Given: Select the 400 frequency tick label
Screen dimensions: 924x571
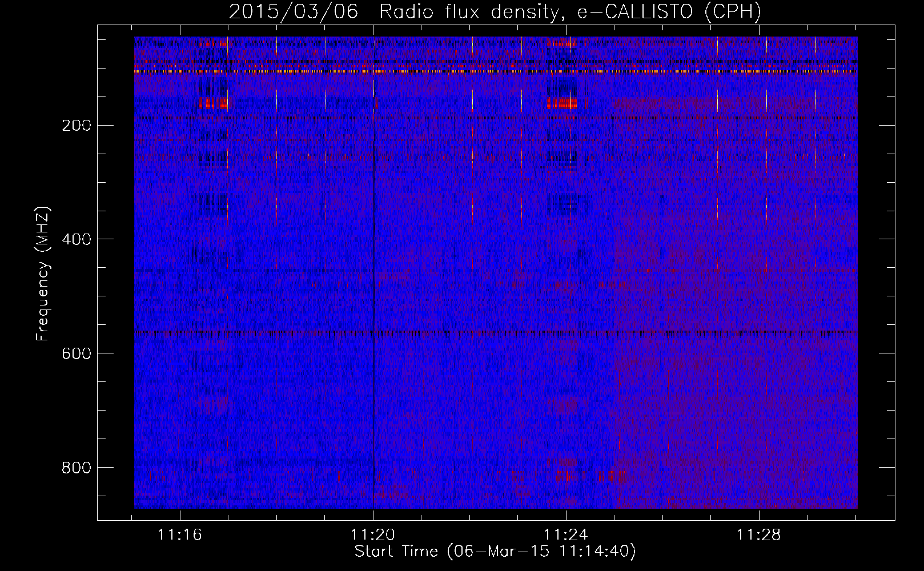Looking at the screenshot, I should tap(77, 239).
